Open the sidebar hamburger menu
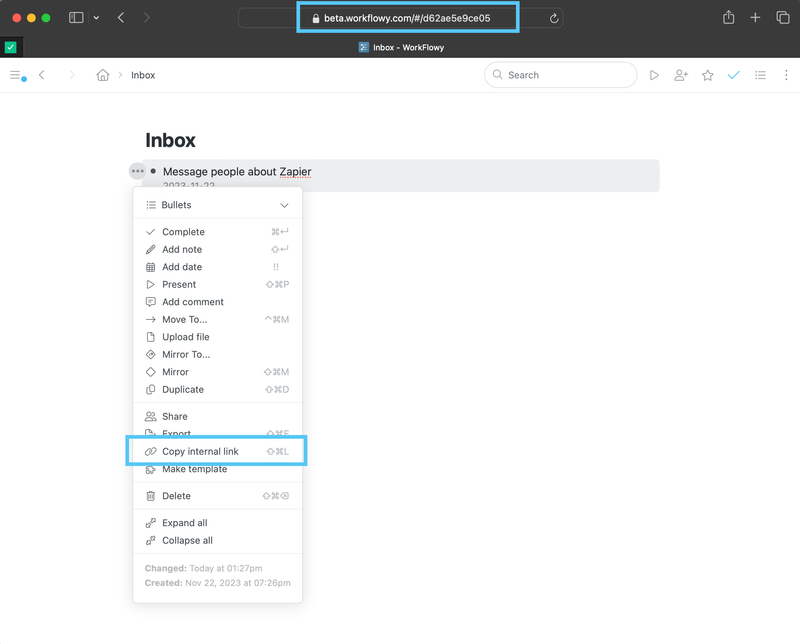The width and height of the screenshot is (800, 644). [15, 74]
